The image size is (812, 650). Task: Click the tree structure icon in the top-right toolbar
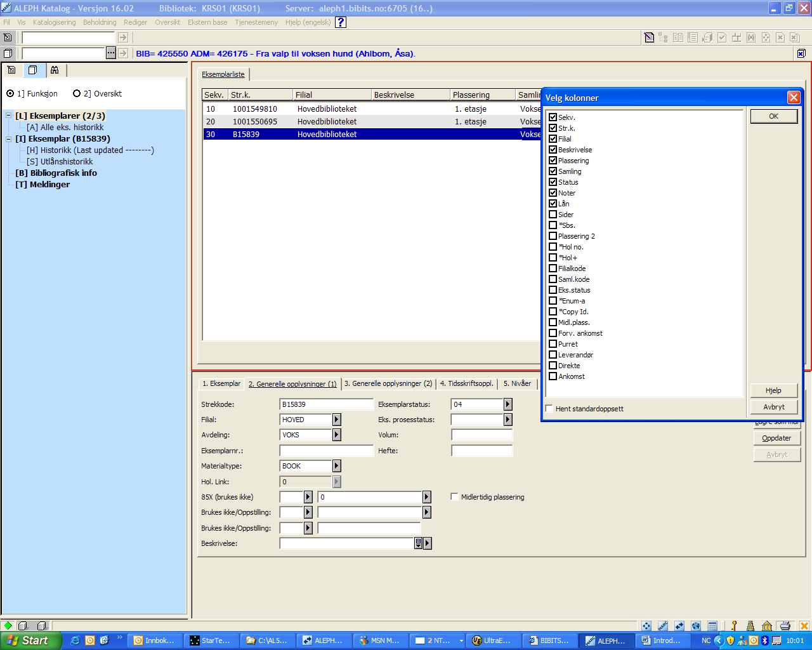click(664, 37)
